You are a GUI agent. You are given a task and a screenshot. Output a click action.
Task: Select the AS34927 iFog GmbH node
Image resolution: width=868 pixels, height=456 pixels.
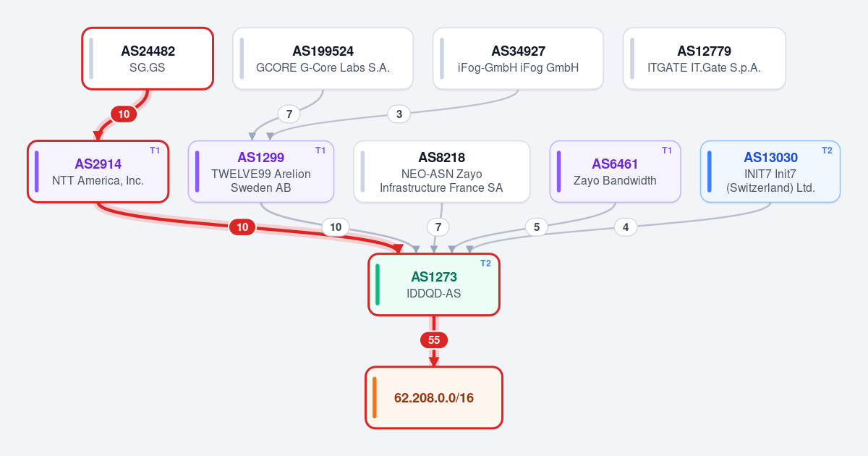point(518,59)
